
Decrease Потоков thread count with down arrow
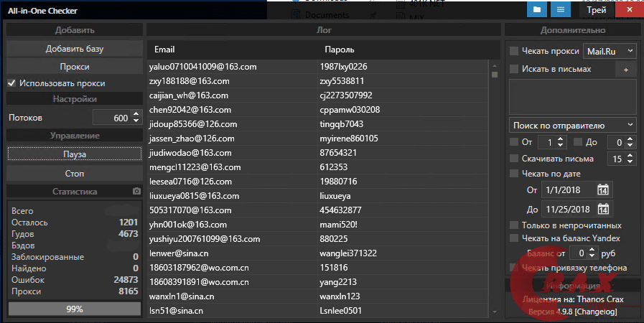click(x=136, y=121)
